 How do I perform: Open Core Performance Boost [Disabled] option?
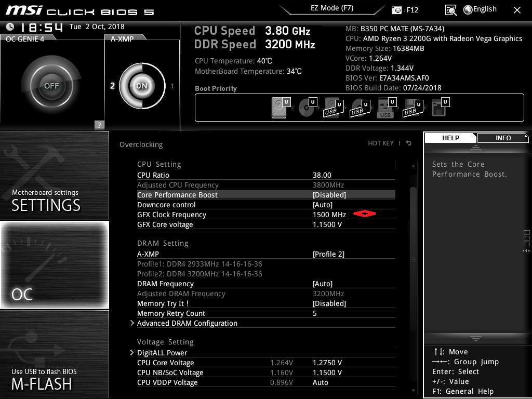(266, 195)
